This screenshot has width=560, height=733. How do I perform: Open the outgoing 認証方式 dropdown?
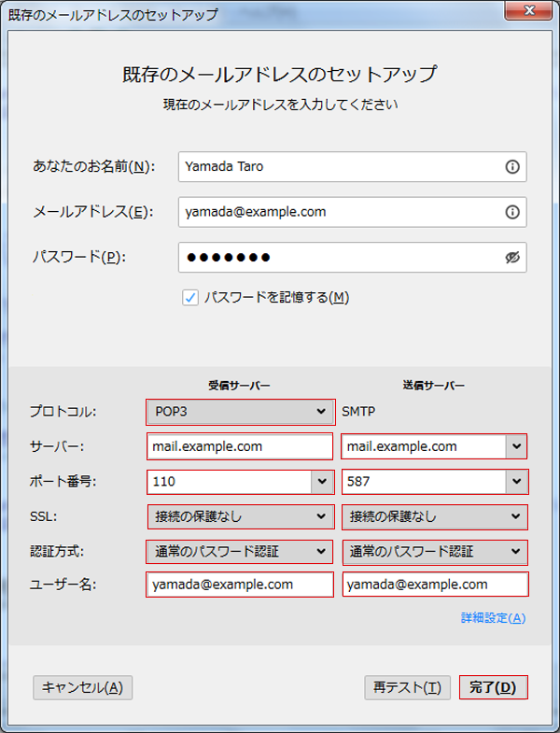(435, 552)
